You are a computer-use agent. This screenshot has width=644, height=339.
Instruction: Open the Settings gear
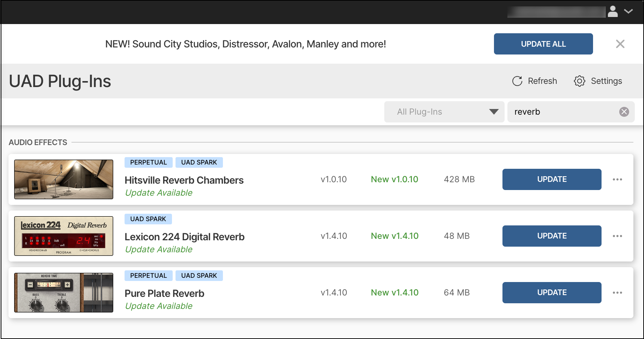579,81
